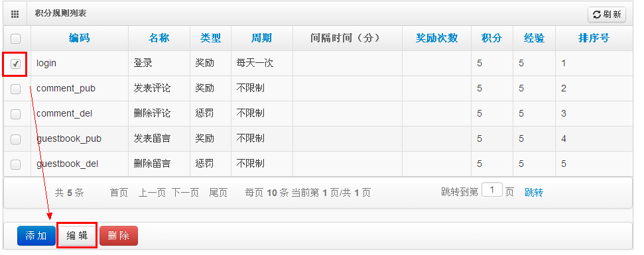This screenshot has width=644, height=255.
Task: Click the 添加 add button
Action: 36,236
